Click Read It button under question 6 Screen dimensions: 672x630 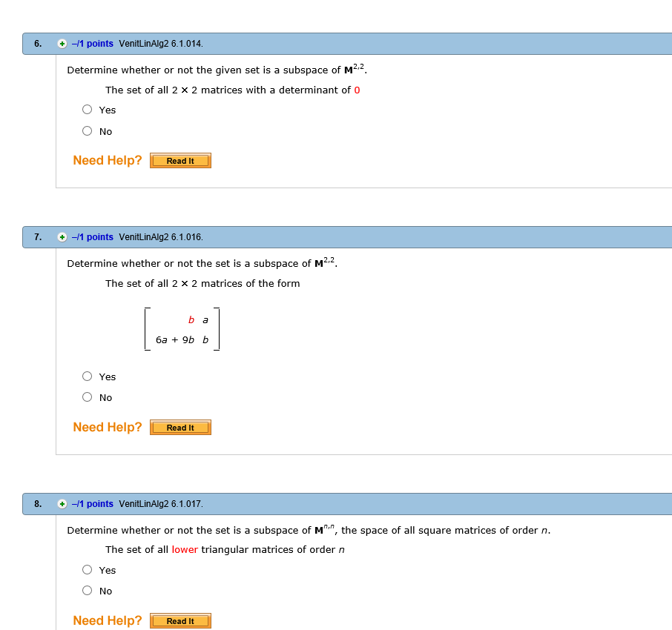tap(180, 160)
